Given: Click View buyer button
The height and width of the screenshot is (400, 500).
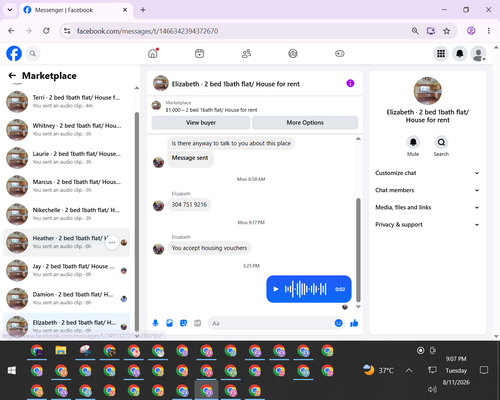Looking at the screenshot, I should tap(201, 123).
